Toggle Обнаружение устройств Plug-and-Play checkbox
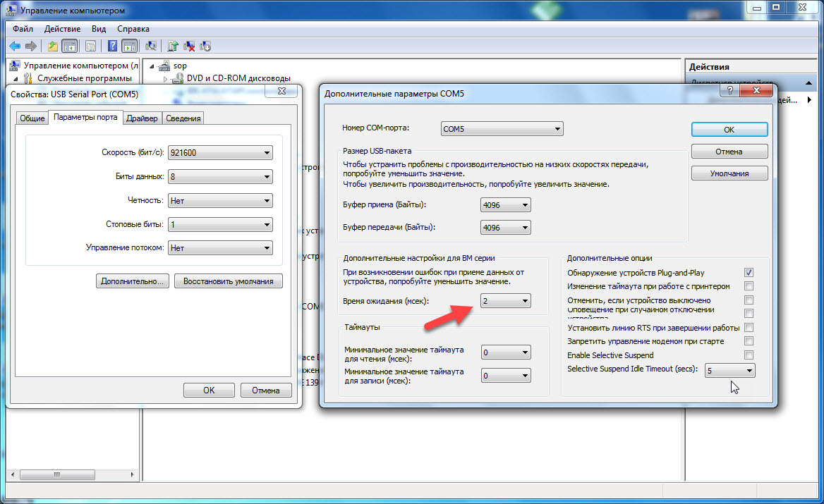The height and width of the screenshot is (504, 824). [749, 273]
